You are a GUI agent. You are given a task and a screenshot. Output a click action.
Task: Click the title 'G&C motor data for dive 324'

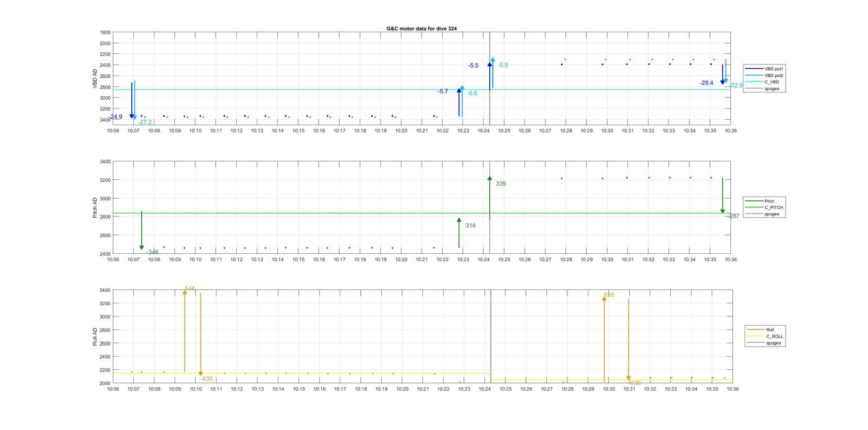tap(422, 29)
